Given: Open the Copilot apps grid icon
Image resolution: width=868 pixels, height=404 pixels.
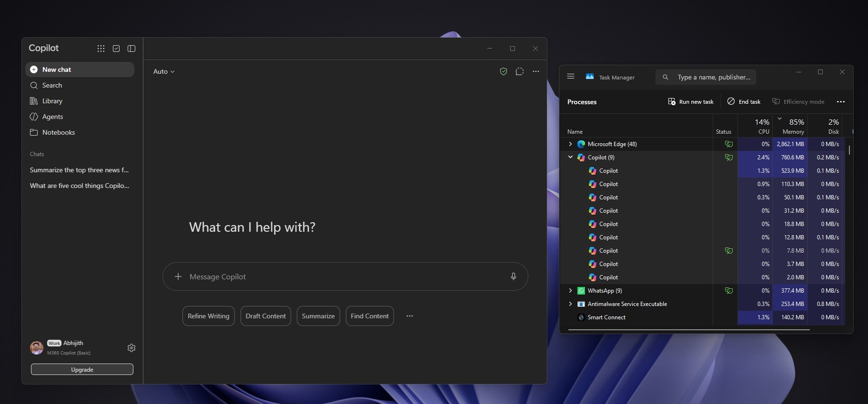Looking at the screenshot, I should [101, 49].
